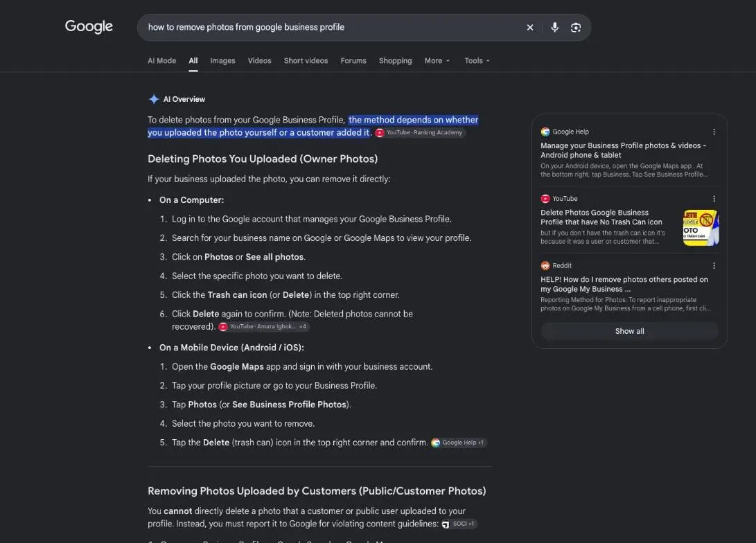
Task: Click the Google Help +1 citation chip
Action: tap(459, 443)
